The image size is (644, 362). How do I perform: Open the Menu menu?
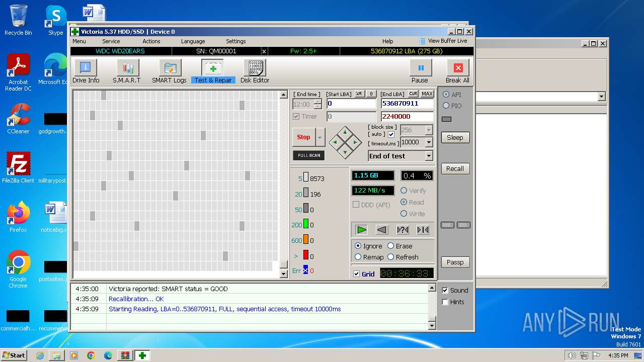click(79, 41)
